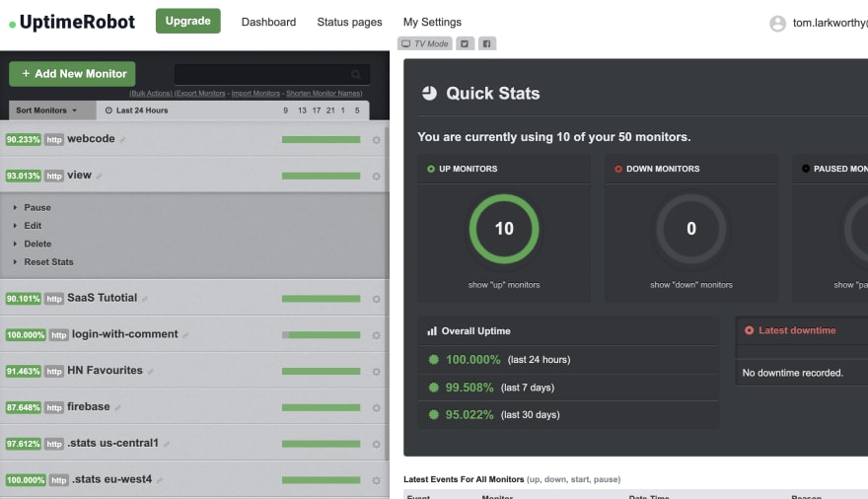Select the .stats eu-west4 monitor name
This screenshot has width=868, height=499.
111,479
